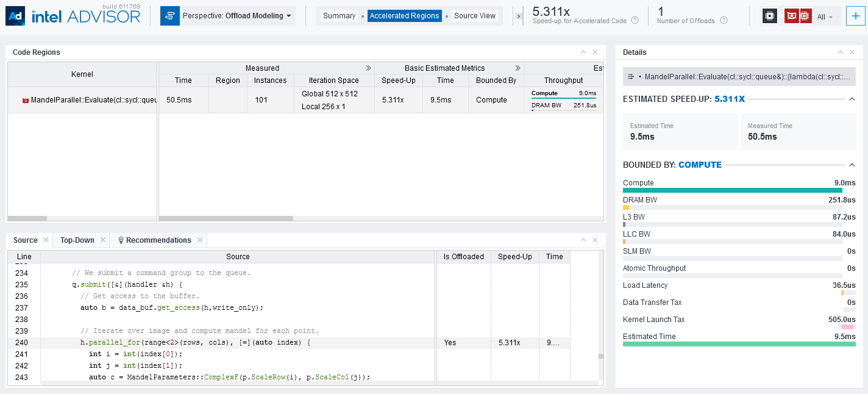Switch to the Top-Down tab
Screen dimensions: 868x394
(77, 240)
